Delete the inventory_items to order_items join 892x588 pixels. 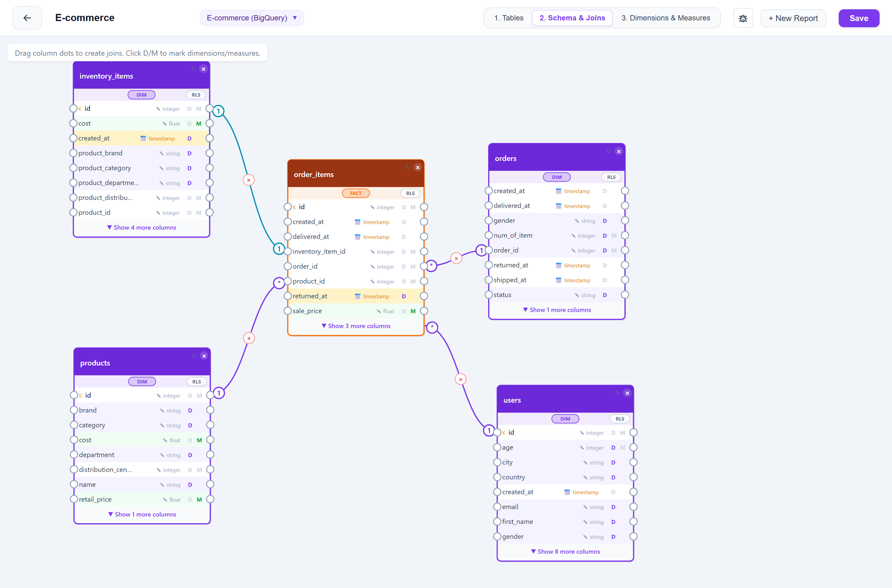[x=248, y=180]
